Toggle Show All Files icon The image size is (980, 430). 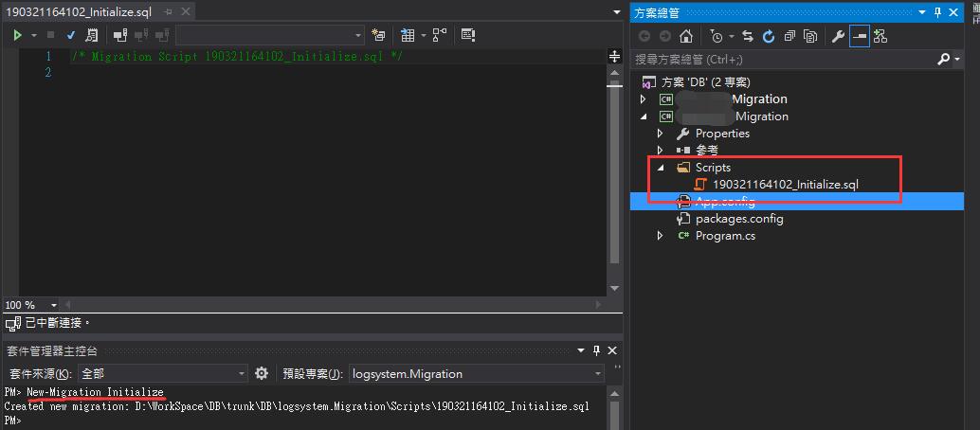click(x=810, y=36)
